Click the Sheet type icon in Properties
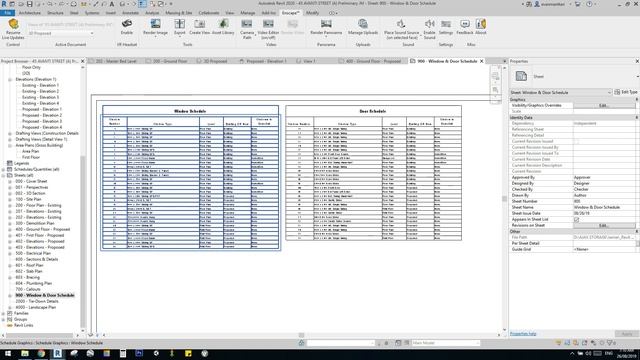Image resolution: width=640 pixels, height=360 pixels. pos(521,76)
